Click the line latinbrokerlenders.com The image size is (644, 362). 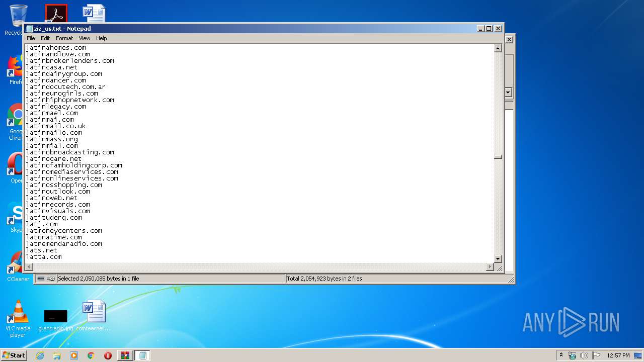(70, 61)
